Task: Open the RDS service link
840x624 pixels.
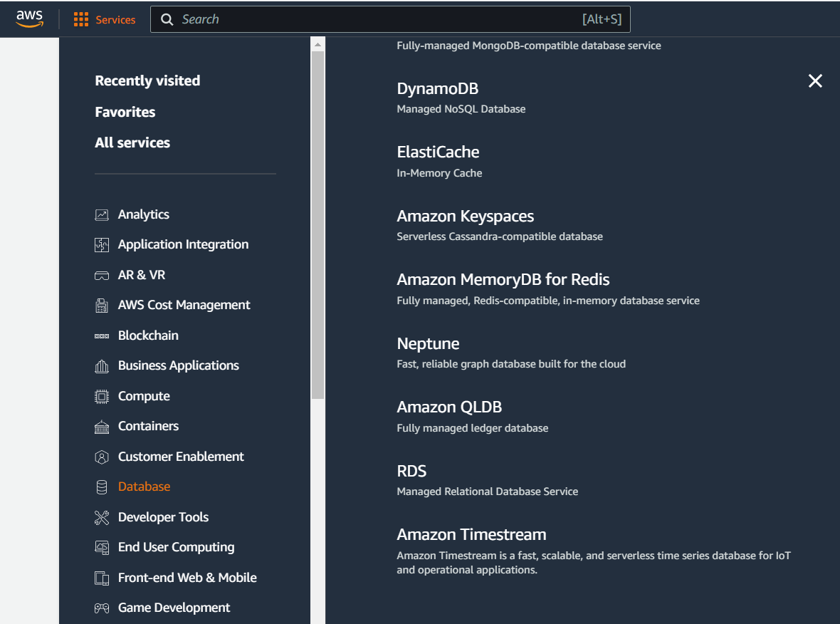Action: click(411, 472)
